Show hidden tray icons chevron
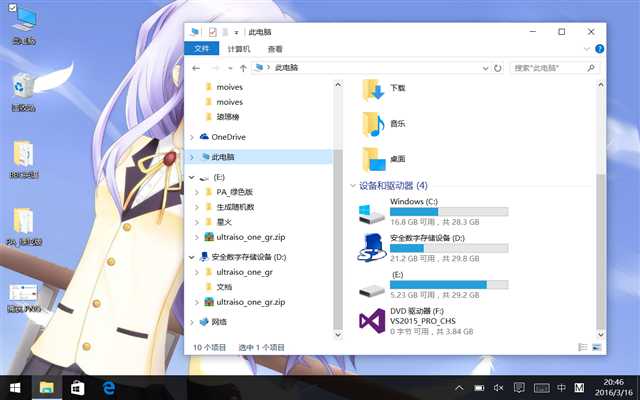The image size is (640, 400). click(459, 387)
